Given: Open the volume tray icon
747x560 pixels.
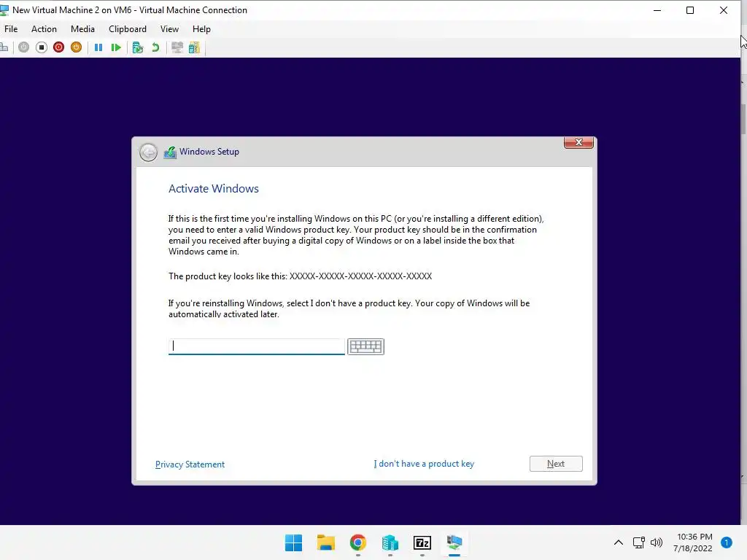Looking at the screenshot, I should pos(657,542).
